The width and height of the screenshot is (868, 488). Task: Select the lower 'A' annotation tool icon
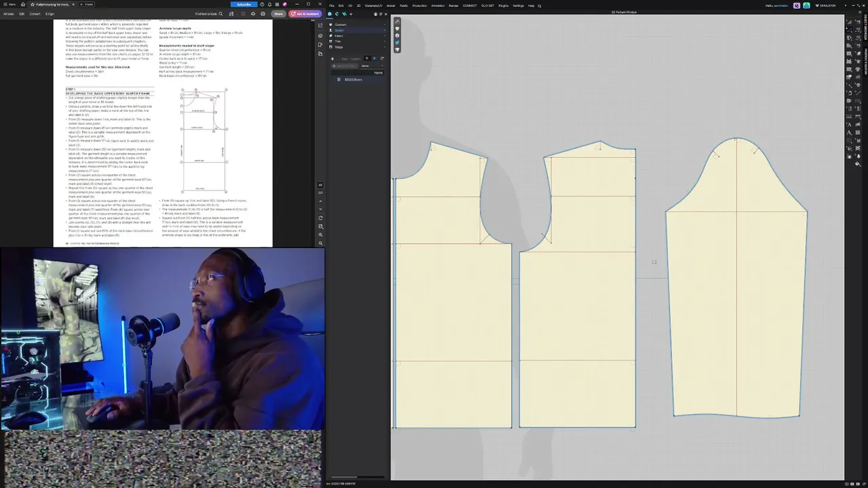[x=849, y=133]
